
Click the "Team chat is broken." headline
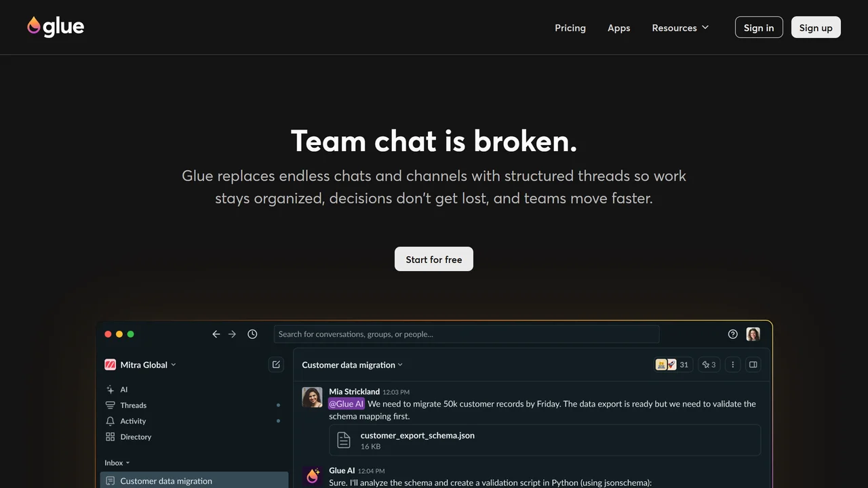pyautogui.click(x=434, y=141)
